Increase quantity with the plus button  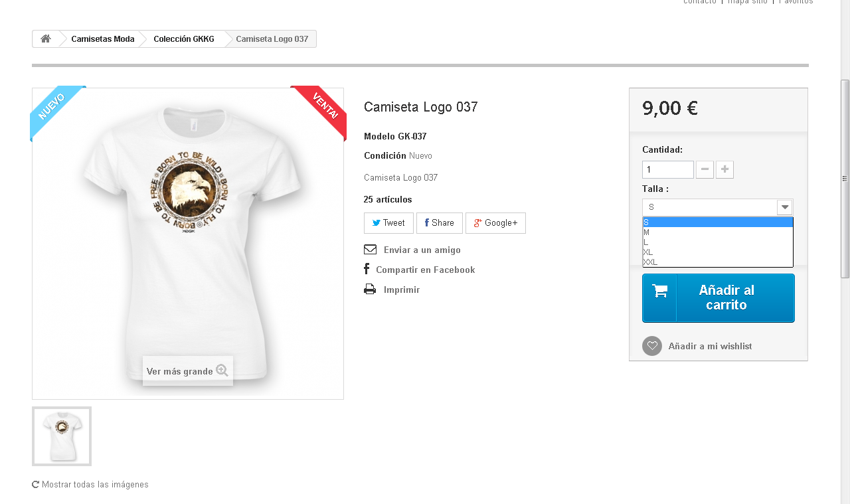tap(724, 170)
